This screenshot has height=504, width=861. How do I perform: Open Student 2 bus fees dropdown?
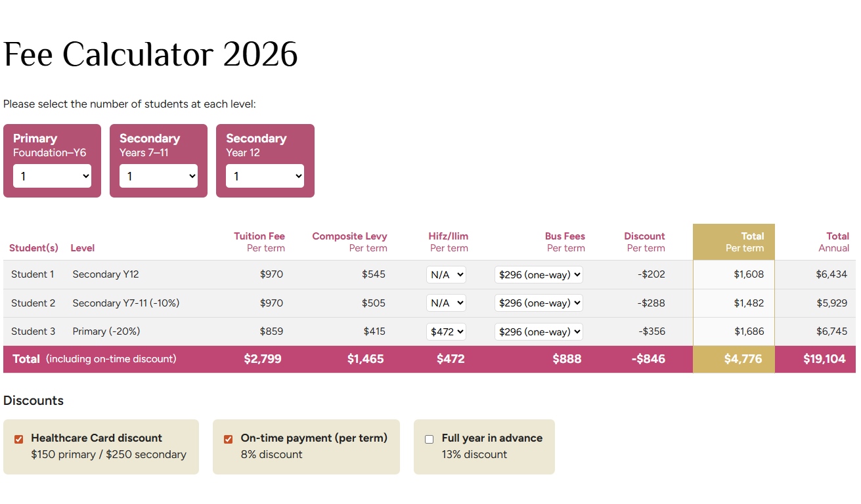pyautogui.click(x=539, y=303)
